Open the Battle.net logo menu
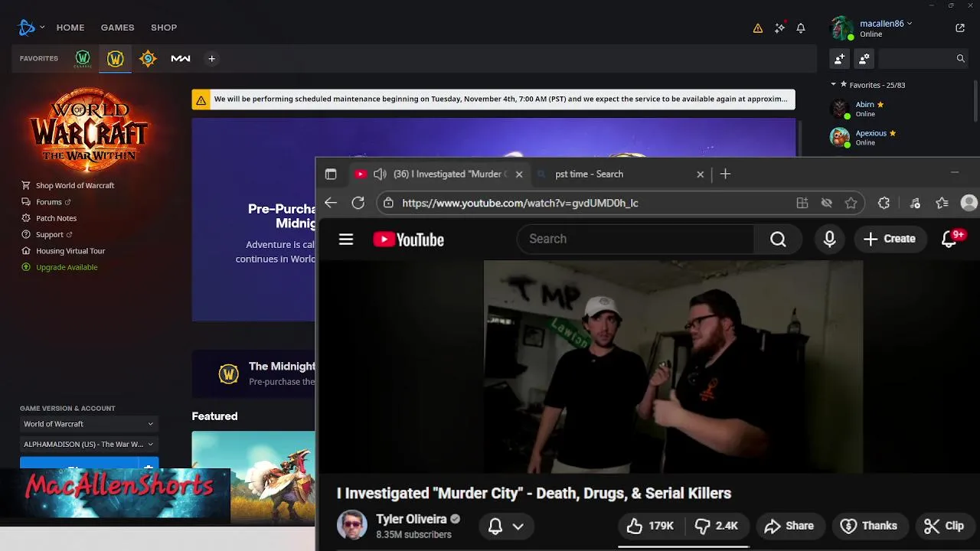 click(27, 28)
